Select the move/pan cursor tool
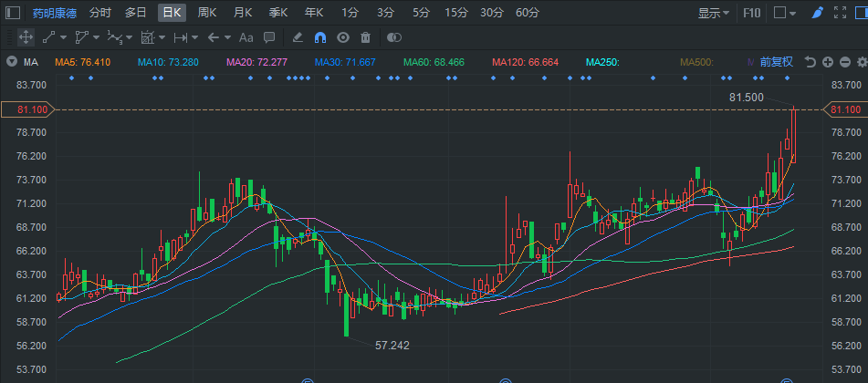The height and width of the screenshot is (383, 868). 26,37
